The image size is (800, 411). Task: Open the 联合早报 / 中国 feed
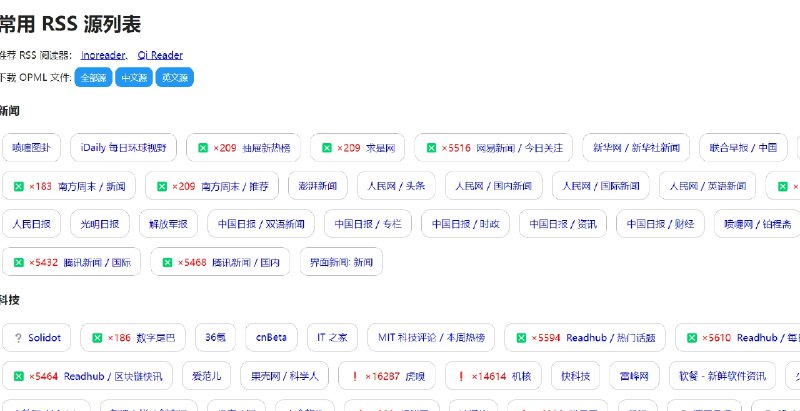point(743,148)
